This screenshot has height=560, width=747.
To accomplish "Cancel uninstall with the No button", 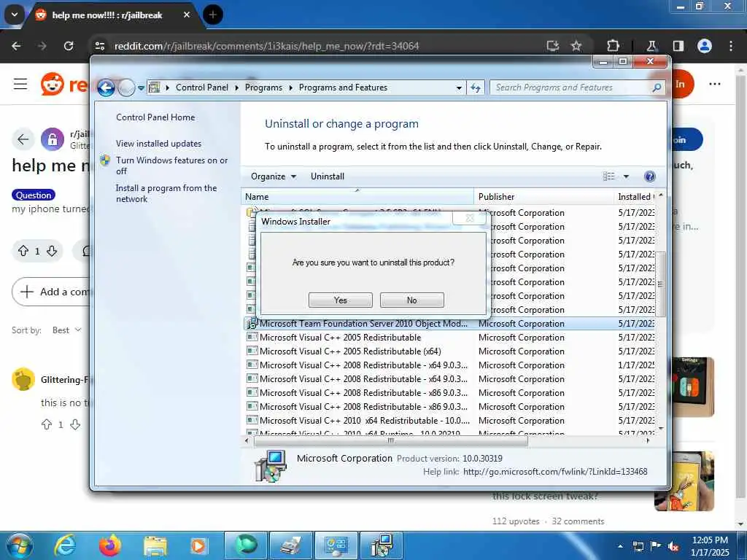I will click(411, 300).
